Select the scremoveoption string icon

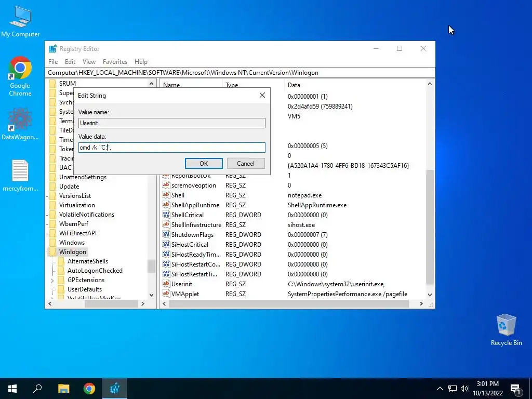pos(166,185)
